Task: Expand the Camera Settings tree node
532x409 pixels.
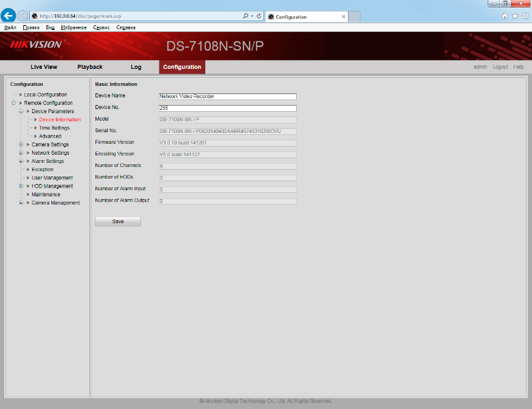Action: click(x=21, y=145)
